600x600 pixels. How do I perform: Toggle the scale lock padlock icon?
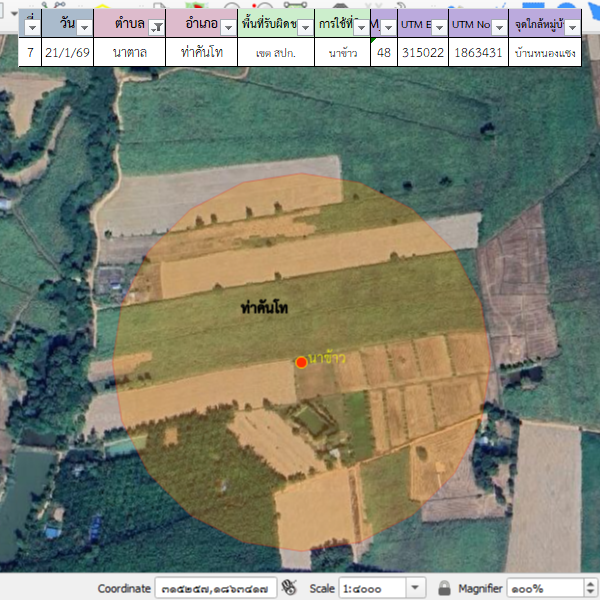pos(444,588)
